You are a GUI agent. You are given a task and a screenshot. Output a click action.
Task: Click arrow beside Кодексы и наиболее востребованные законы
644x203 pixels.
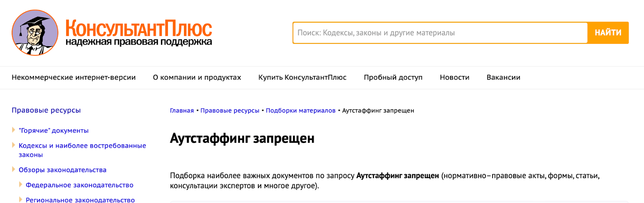14,145
